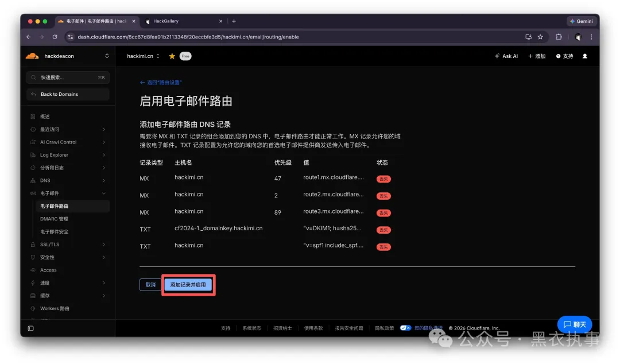The height and width of the screenshot is (364, 620).
Task: Open the 支持 support menu
Action: click(565, 56)
